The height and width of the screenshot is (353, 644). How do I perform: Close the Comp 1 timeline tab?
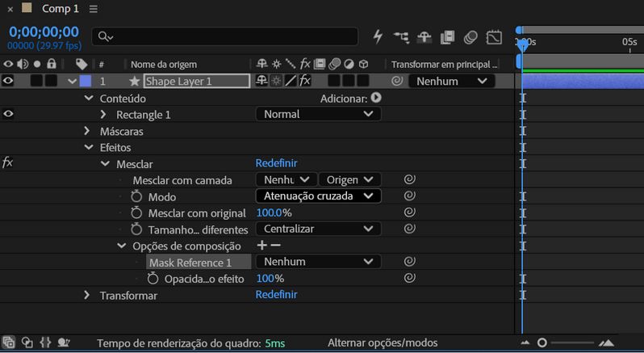[x=10, y=9]
